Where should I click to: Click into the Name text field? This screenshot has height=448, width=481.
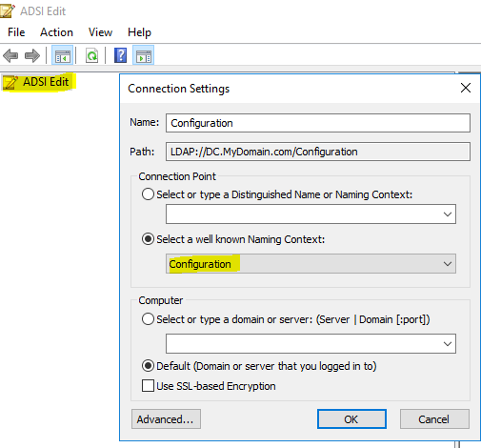pyautogui.click(x=318, y=123)
